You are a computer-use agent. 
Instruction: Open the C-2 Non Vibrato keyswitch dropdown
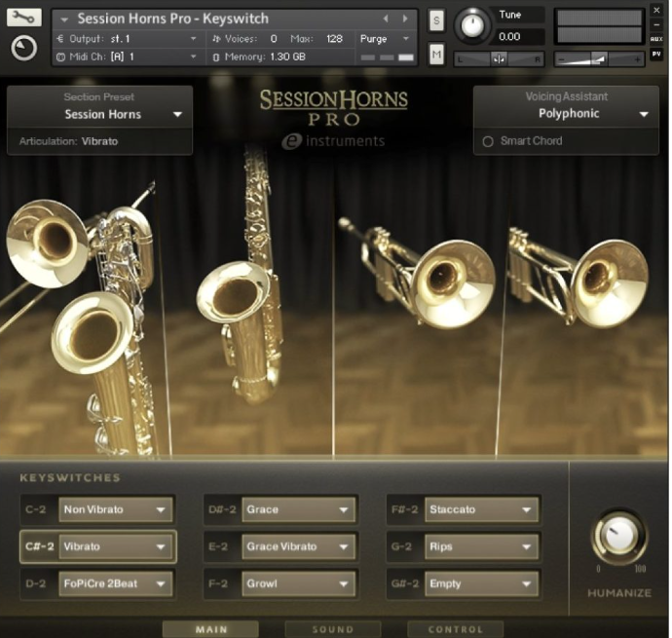point(115,509)
